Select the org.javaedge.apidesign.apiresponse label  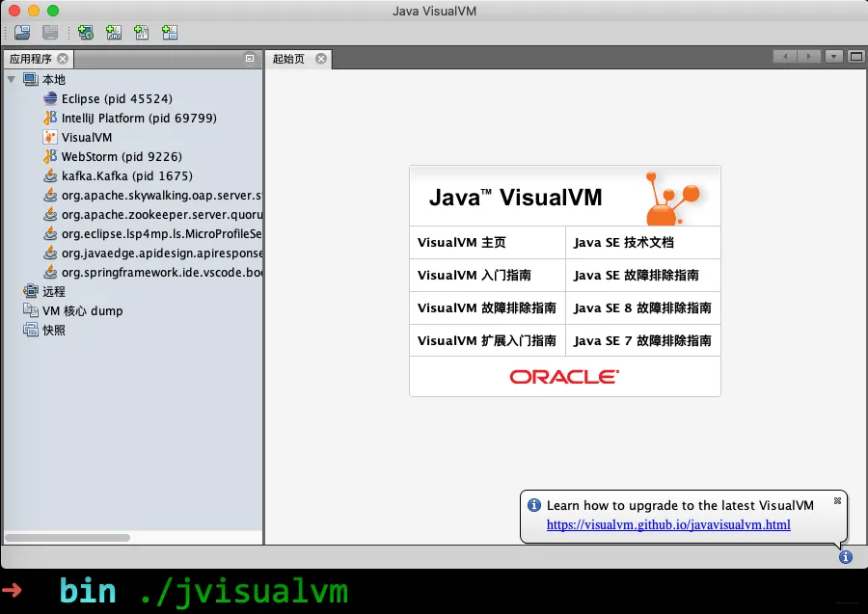162,254
